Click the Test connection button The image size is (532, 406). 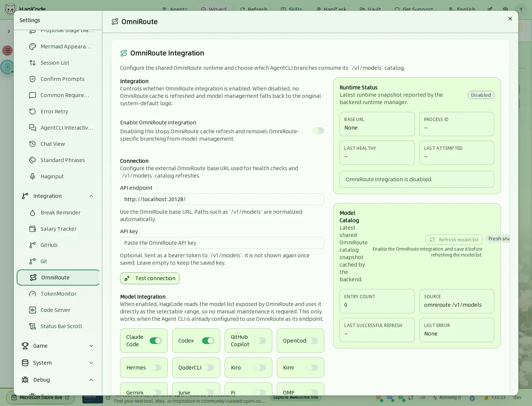150,278
